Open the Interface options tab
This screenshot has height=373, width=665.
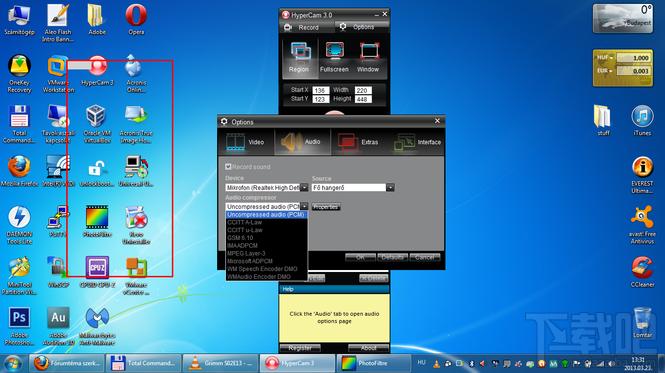(x=417, y=142)
